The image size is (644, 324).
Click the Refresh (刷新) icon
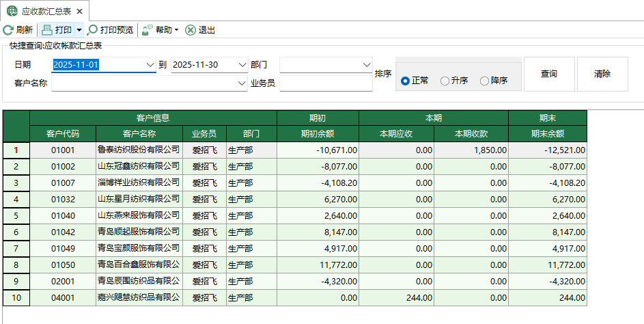click(x=8, y=30)
